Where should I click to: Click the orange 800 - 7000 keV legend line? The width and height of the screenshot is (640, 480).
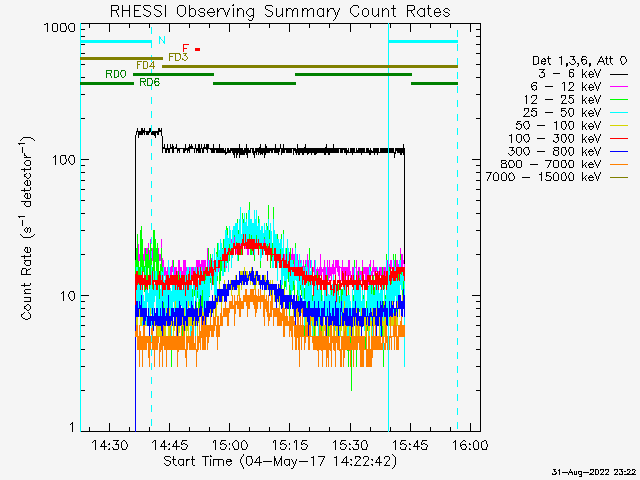pos(619,164)
